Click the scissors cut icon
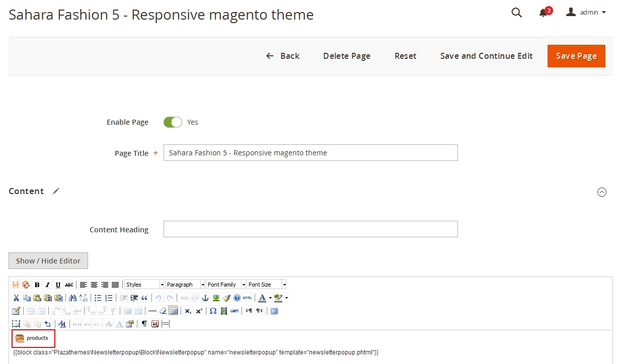620x364 pixels. tap(16, 298)
